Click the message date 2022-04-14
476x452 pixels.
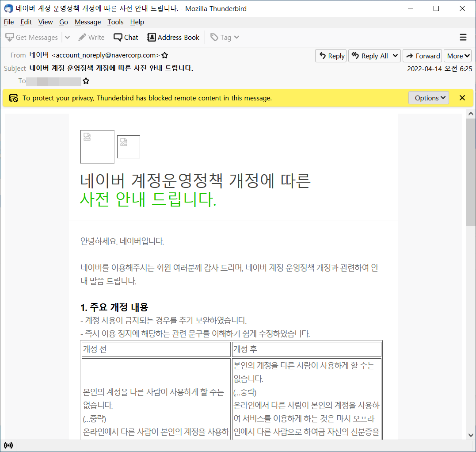(424, 69)
